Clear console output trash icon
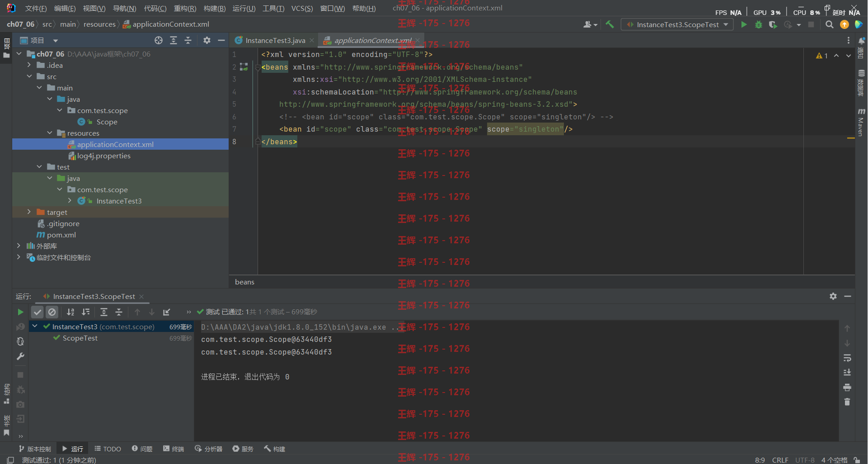 click(847, 402)
